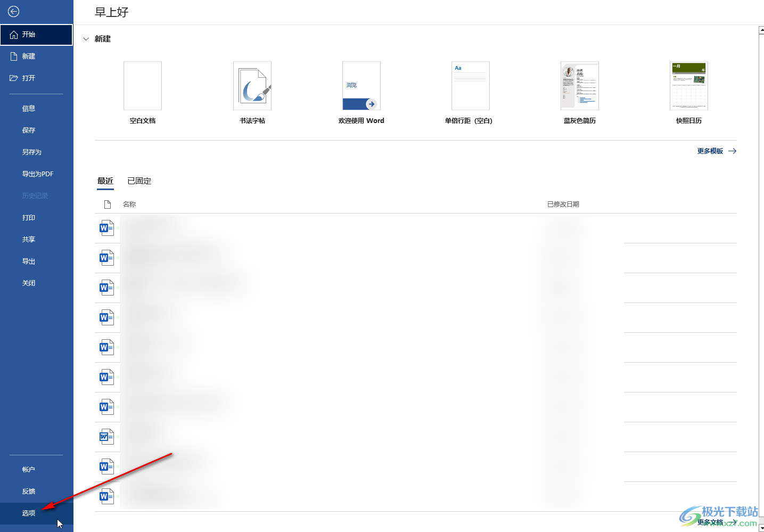This screenshot has width=764, height=532.
Task: Open the 新建 sidebar item
Action: point(36,56)
